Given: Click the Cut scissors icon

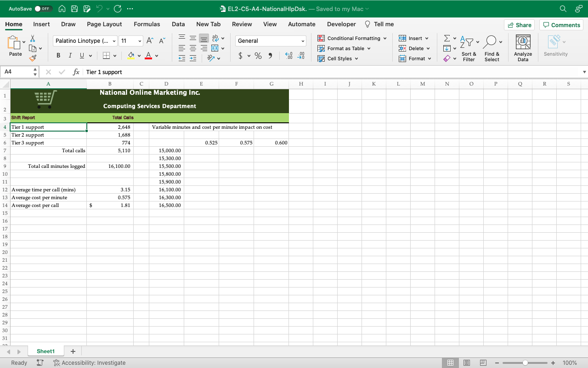Looking at the screenshot, I should (33, 39).
